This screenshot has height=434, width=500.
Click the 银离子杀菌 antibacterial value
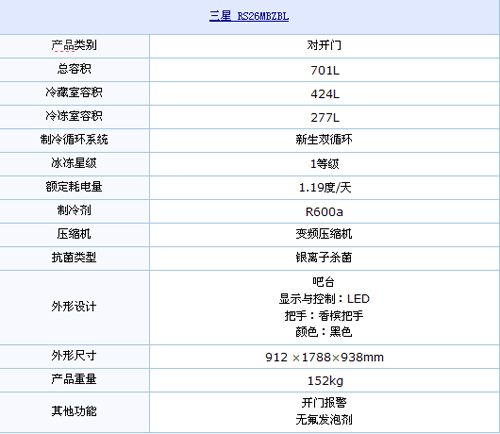[324, 257]
